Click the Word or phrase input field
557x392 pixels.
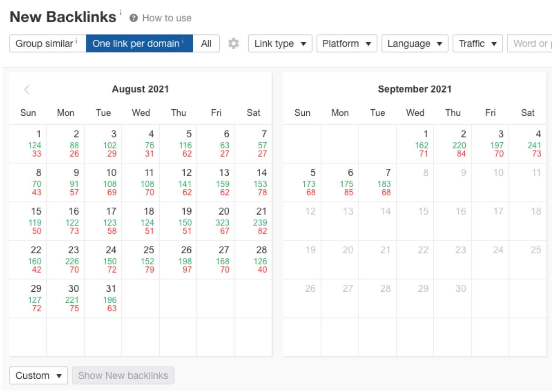(534, 43)
